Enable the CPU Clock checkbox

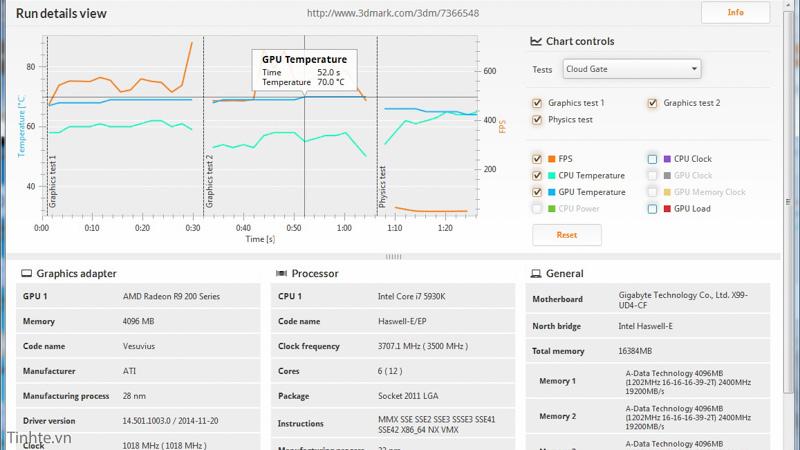(653, 159)
